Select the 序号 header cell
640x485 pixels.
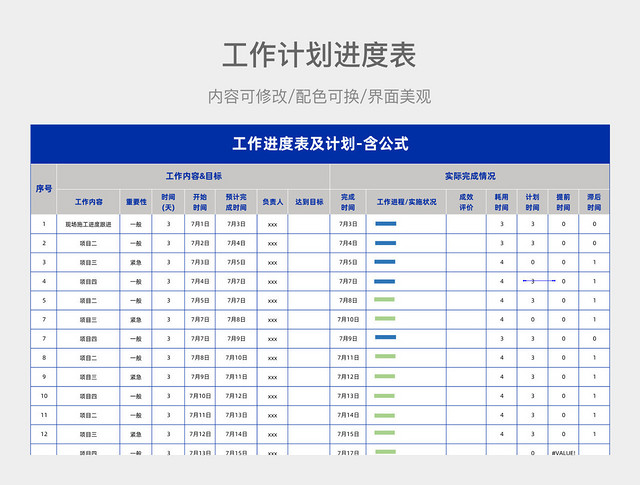click(44, 189)
